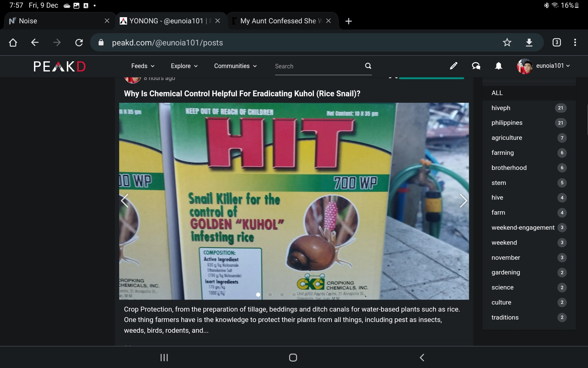The width and height of the screenshot is (588, 368).
Task: Click the address bar URL
Action: tap(168, 43)
